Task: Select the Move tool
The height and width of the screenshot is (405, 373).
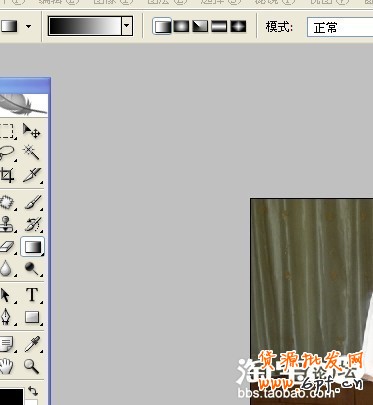Action: tap(32, 131)
